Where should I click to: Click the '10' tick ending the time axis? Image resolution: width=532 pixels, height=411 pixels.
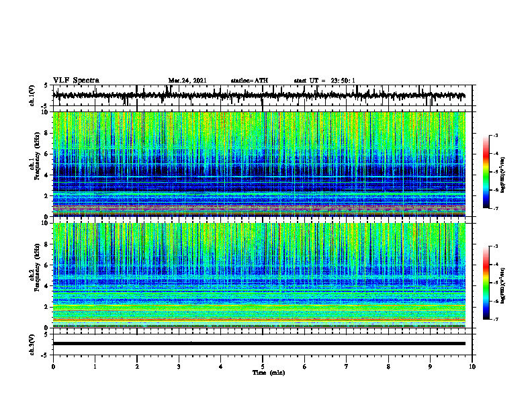tap(472, 367)
